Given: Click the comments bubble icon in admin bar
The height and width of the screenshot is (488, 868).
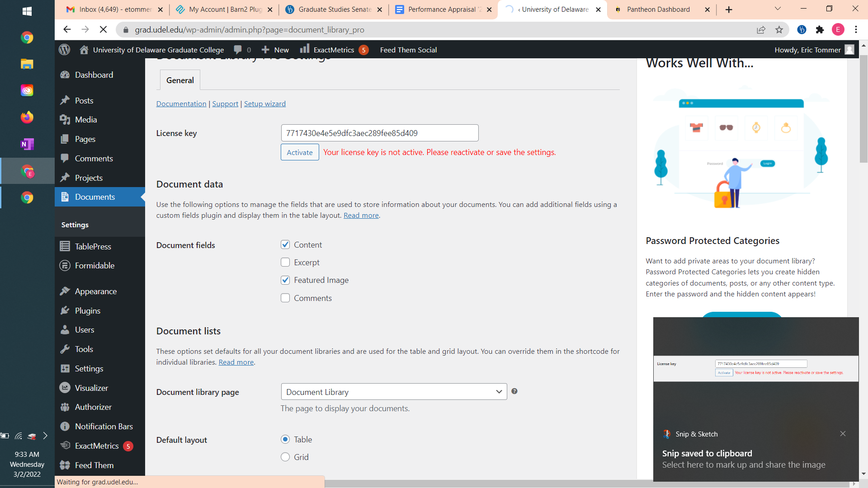Looking at the screenshot, I should (x=238, y=50).
